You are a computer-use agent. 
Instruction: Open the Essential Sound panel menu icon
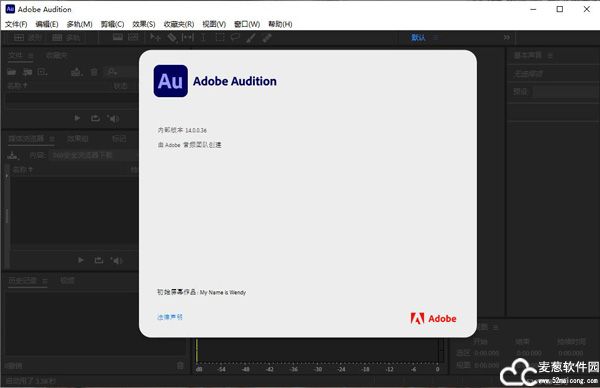pyautogui.click(x=550, y=56)
